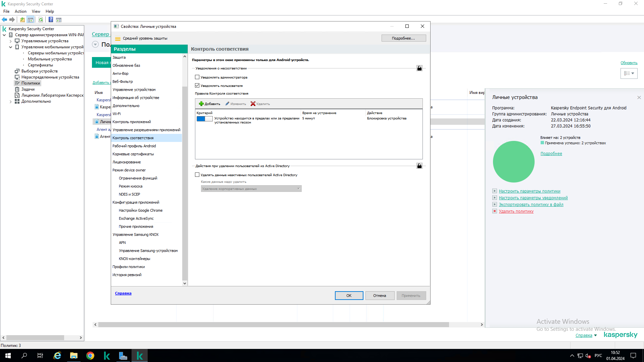Open the File menu
This screenshot has width=644, height=362.
pos(6,11)
